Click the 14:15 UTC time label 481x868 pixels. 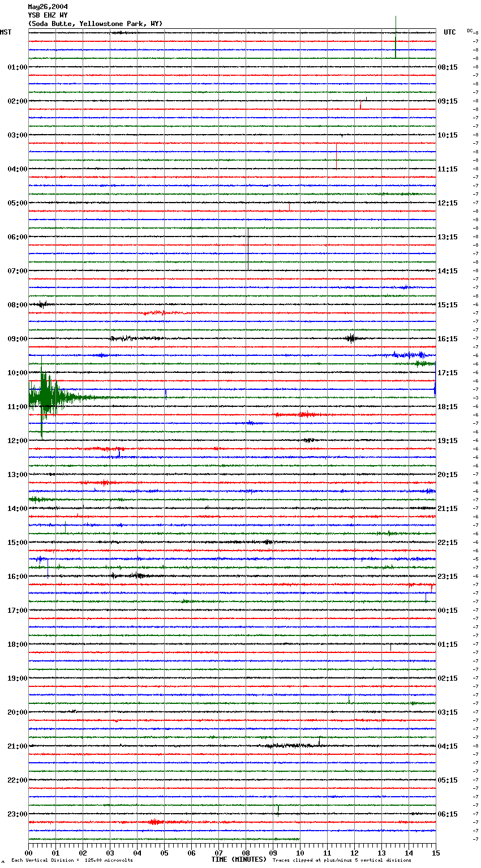[x=448, y=271]
